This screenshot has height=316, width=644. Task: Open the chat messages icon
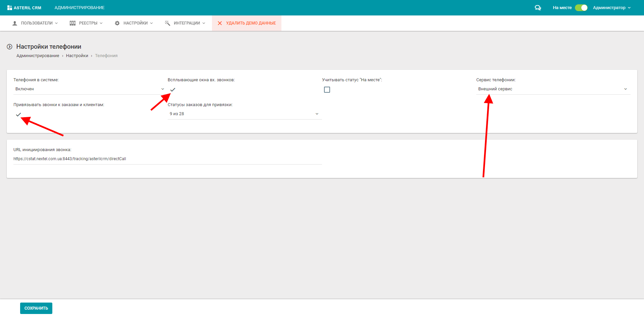click(x=538, y=8)
